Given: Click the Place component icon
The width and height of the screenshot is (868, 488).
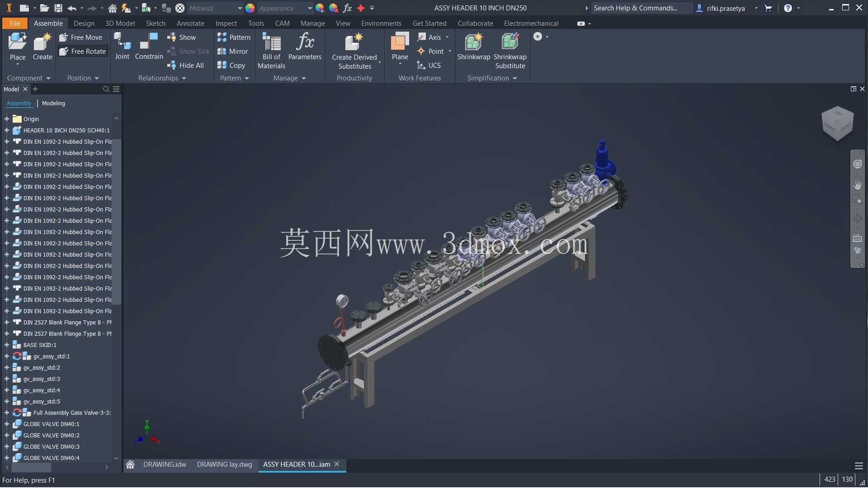Looking at the screenshot, I should [18, 43].
